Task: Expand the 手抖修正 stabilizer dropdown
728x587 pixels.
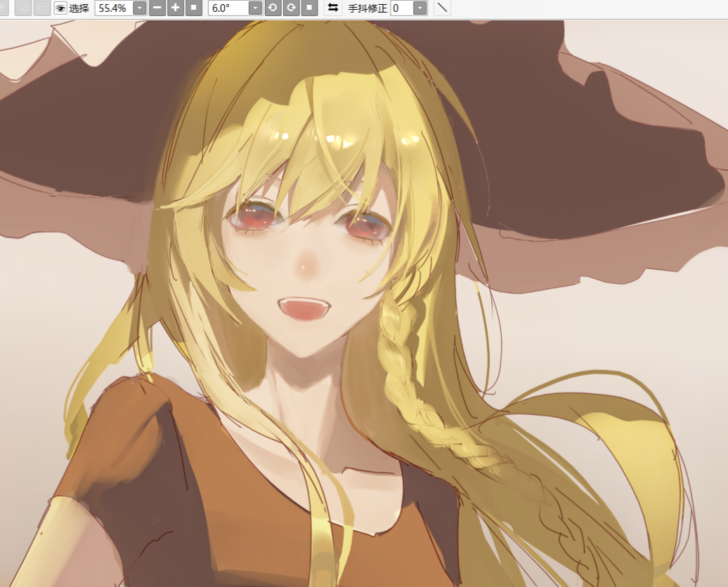Action: pyautogui.click(x=420, y=8)
